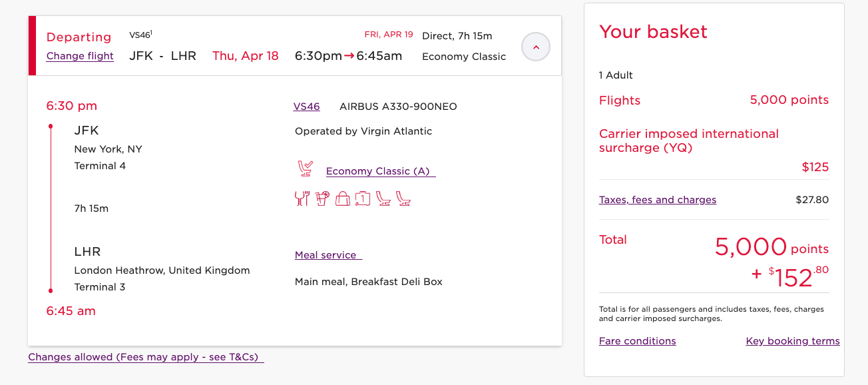Image resolution: width=868 pixels, height=385 pixels.
Task: Click the seat with checkmark icon
Action: pyautogui.click(x=306, y=169)
